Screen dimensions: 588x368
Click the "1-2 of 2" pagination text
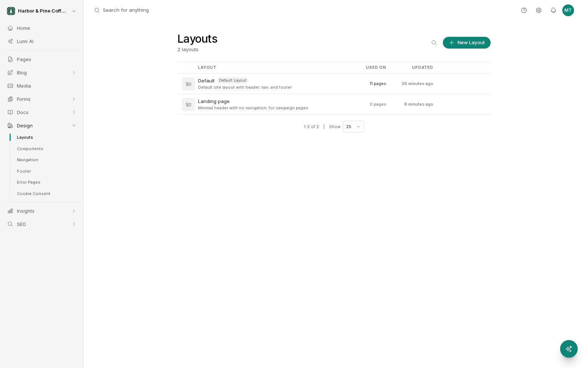pyautogui.click(x=311, y=127)
